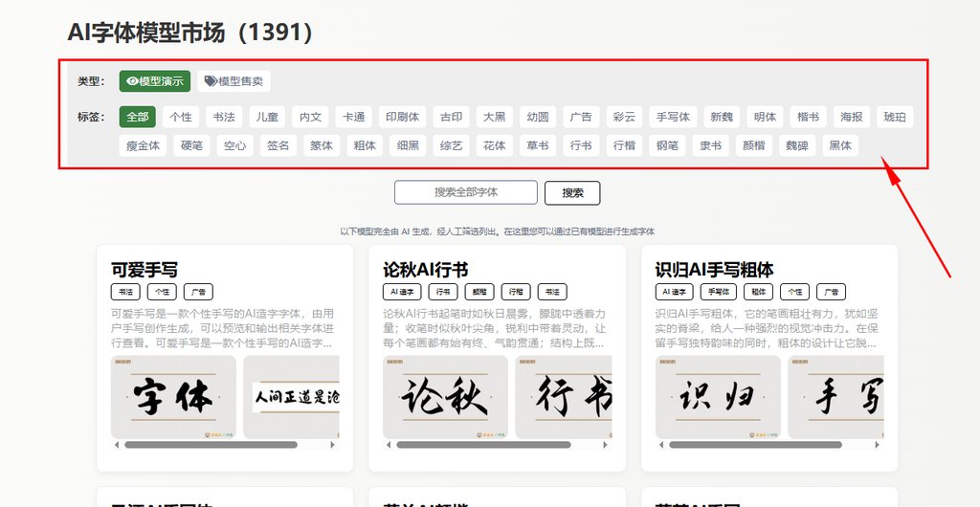The height and width of the screenshot is (507, 980).
Task: Filter by 粗体 in the 标签 row
Action: tap(365, 145)
